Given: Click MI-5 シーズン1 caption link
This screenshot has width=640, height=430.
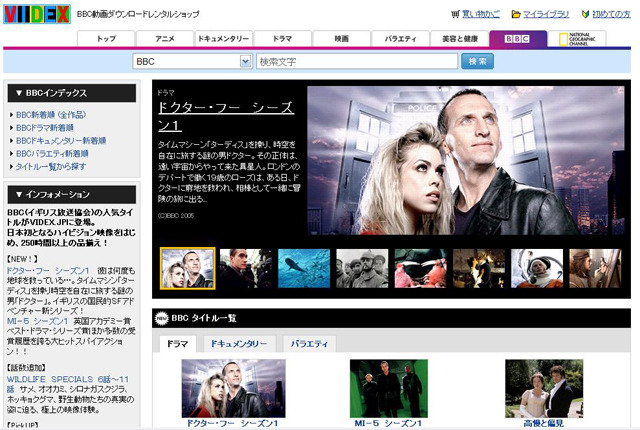Looking at the screenshot, I should click(x=388, y=423).
